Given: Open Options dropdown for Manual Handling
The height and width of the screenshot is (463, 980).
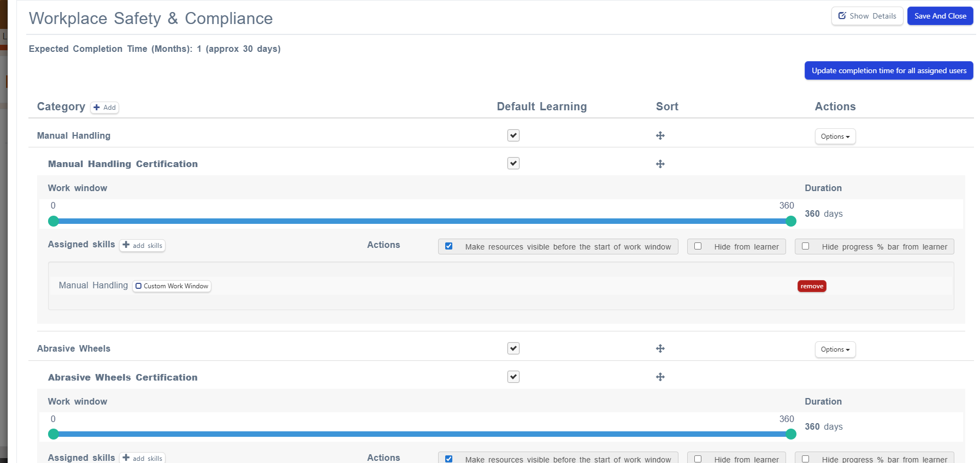Looking at the screenshot, I should coord(835,136).
